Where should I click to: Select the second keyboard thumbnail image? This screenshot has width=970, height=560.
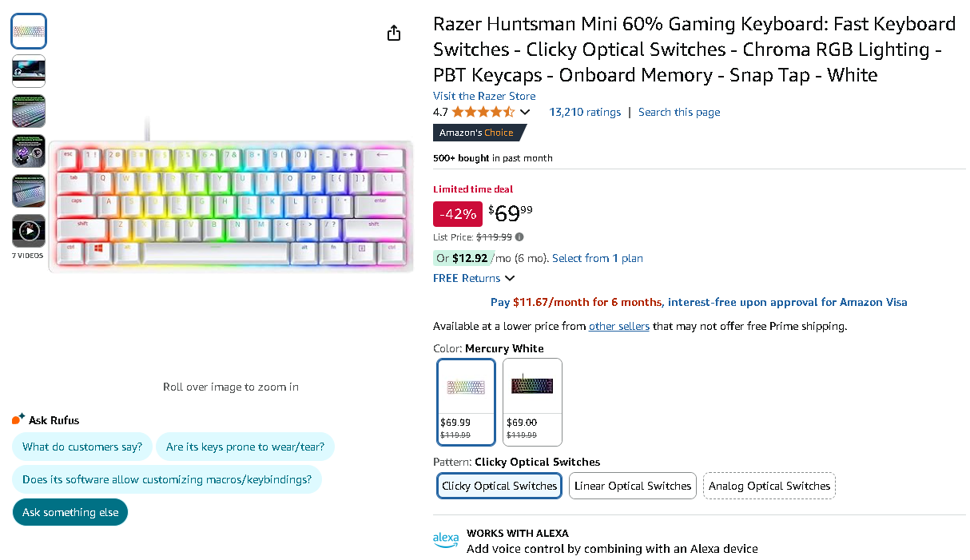coord(28,71)
